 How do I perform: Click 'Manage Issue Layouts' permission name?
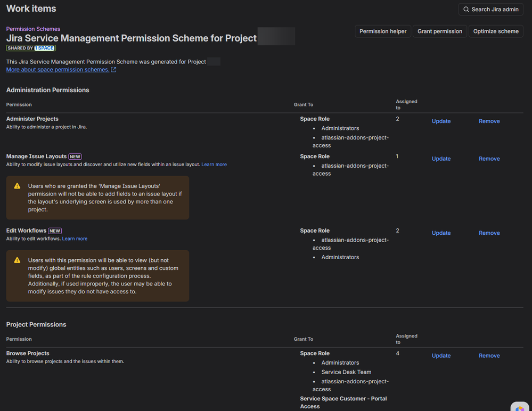point(36,157)
